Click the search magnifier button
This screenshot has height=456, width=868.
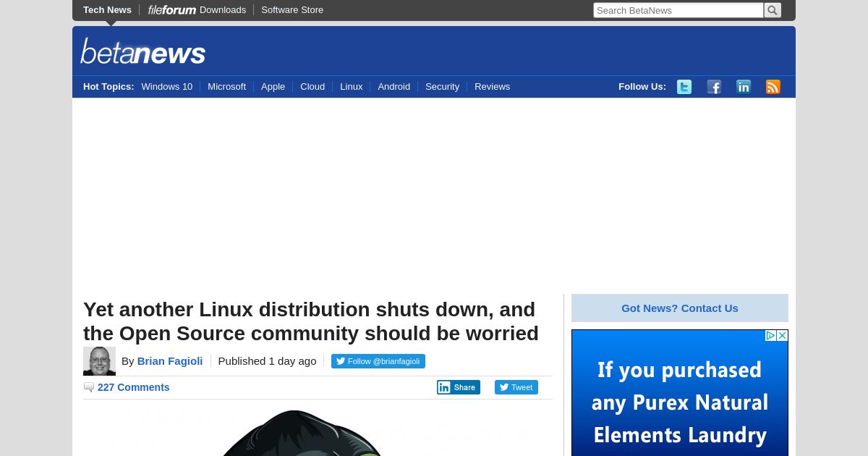pyautogui.click(x=773, y=10)
